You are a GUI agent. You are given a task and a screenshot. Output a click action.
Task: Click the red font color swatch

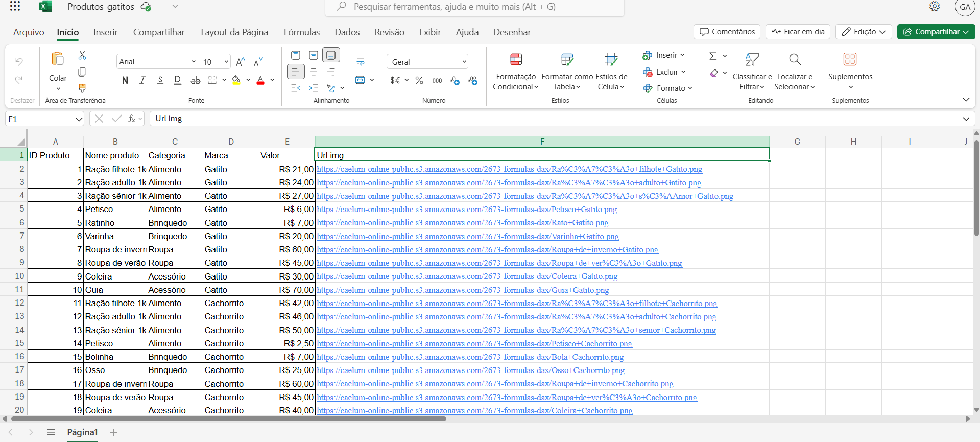[260, 80]
